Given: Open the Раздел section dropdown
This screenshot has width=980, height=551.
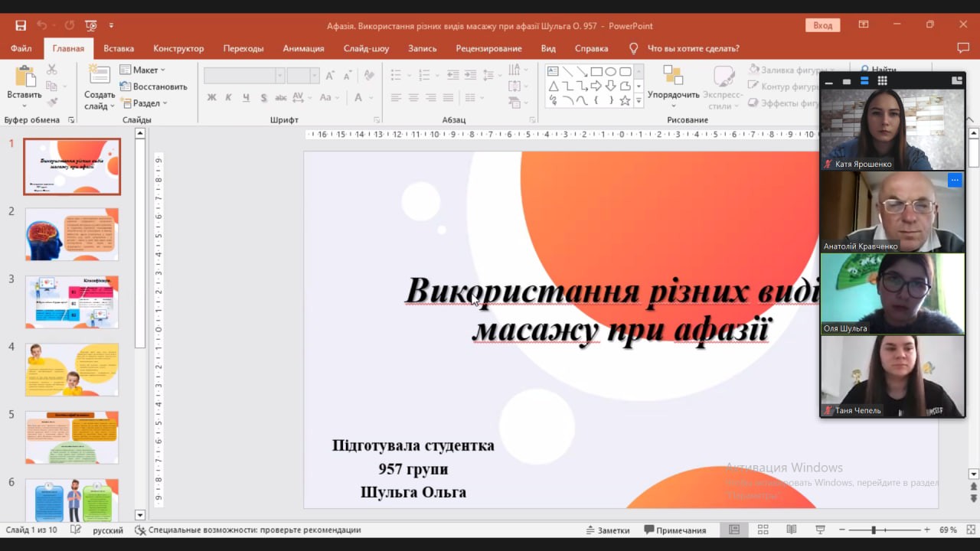Looking at the screenshot, I should pos(143,103).
